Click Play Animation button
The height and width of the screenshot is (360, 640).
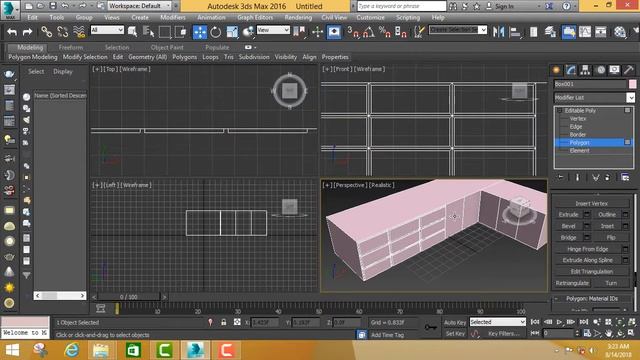click(559, 322)
